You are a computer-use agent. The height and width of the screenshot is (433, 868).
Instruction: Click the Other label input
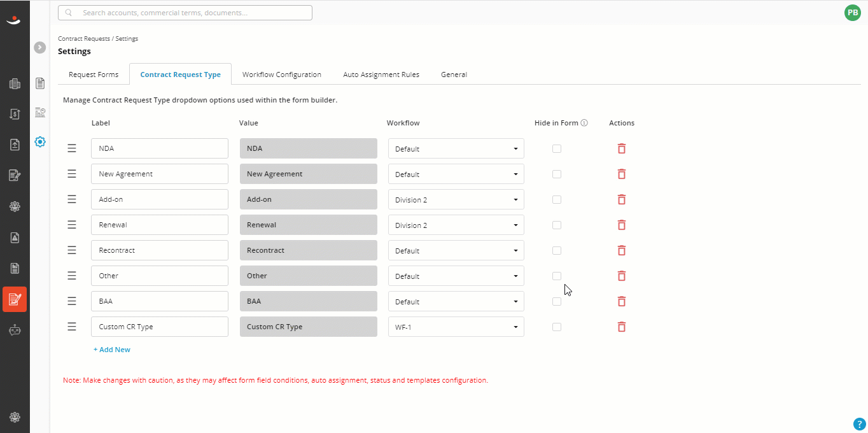click(160, 276)
